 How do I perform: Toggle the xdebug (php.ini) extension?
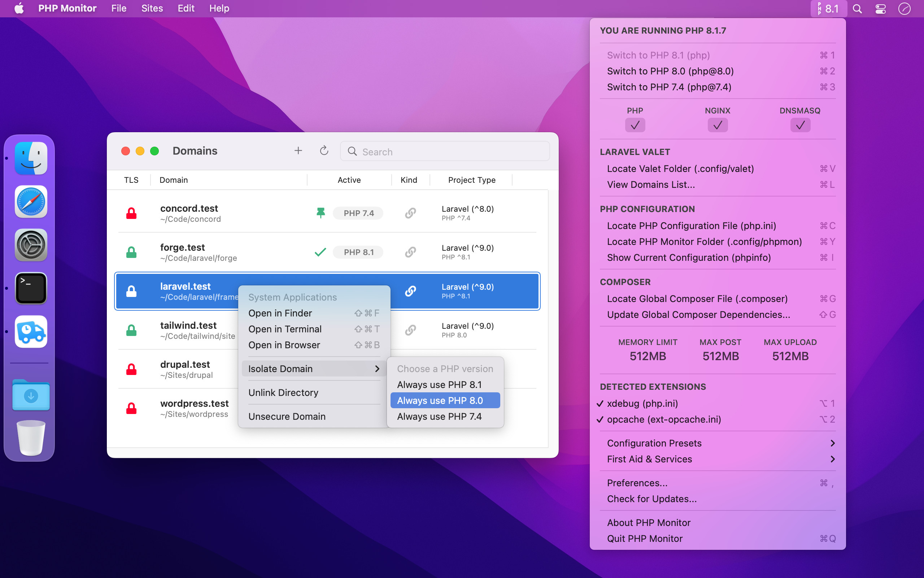tap(718, 403)
